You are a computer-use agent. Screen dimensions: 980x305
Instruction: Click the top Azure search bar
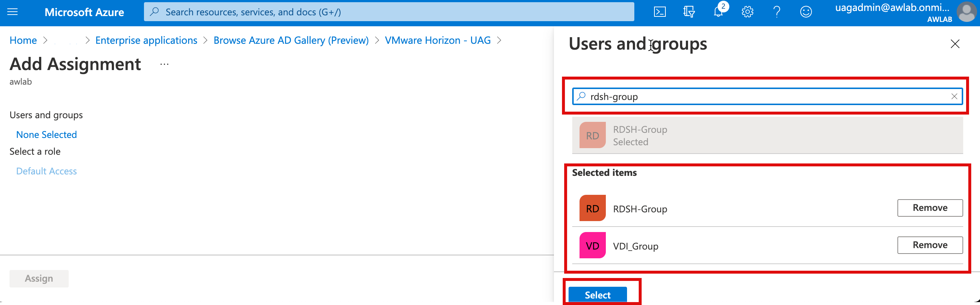coord(388,12)
